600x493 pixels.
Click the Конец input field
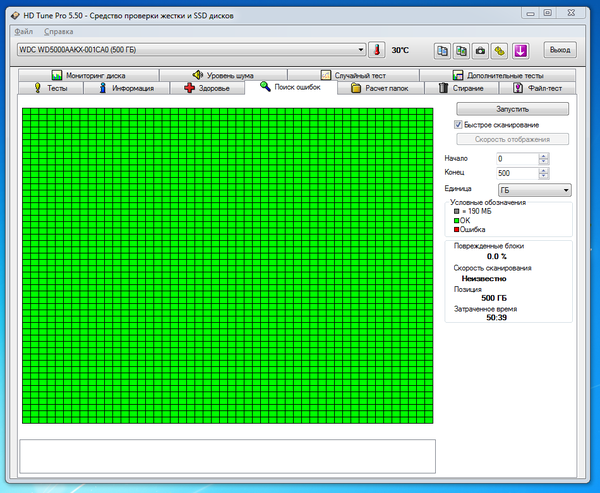coord(516,173)
